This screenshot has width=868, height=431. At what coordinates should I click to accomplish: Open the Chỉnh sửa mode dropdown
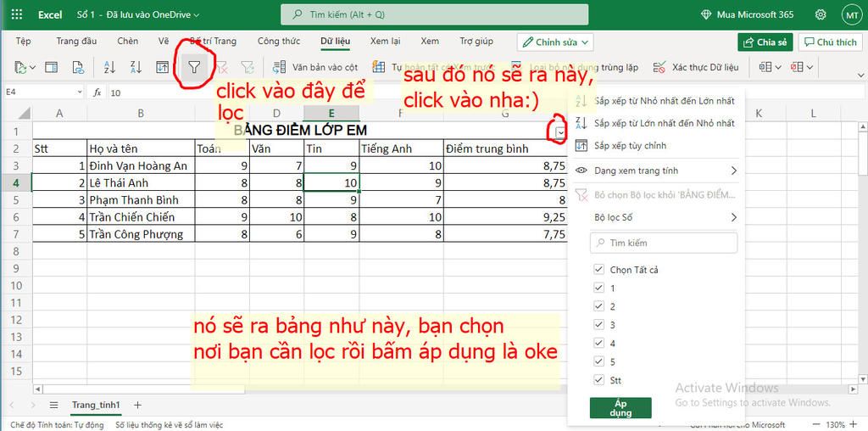pos(555,42)
